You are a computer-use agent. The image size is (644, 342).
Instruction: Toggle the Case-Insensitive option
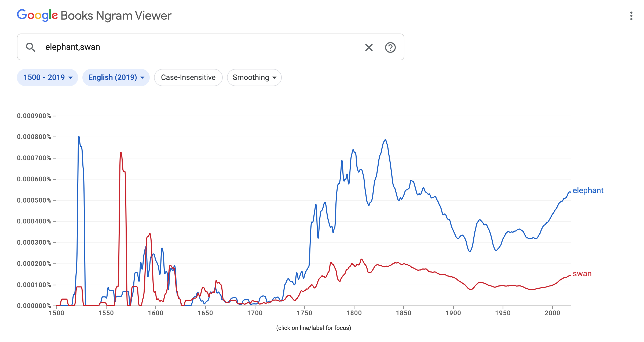click(188, 78)
